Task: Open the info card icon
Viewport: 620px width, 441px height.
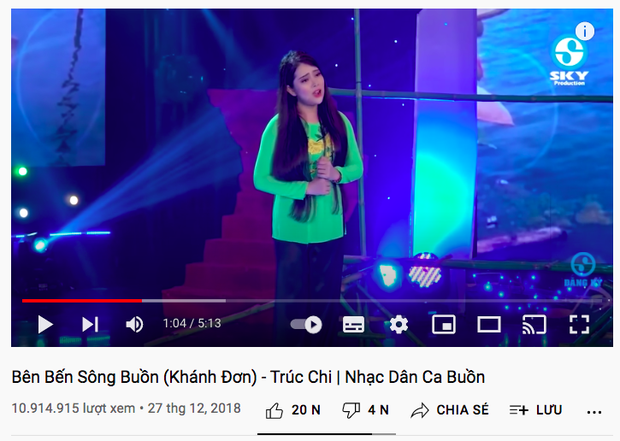Action: (x=585, y=31)
